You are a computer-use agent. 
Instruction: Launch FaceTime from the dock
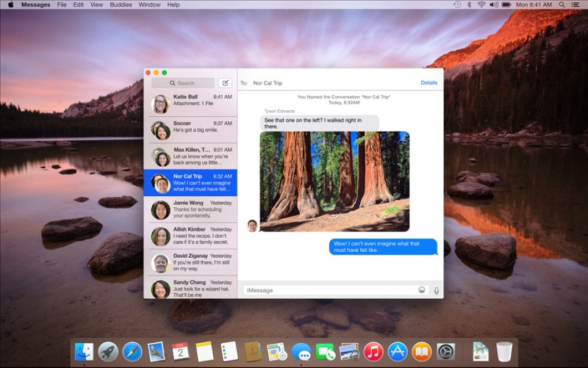(x=325, y=352)
